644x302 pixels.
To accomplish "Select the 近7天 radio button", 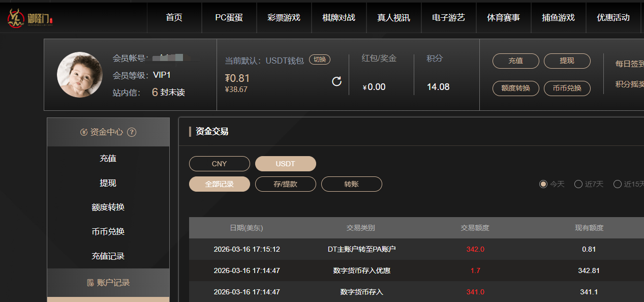I will click(x=578, y=184).
